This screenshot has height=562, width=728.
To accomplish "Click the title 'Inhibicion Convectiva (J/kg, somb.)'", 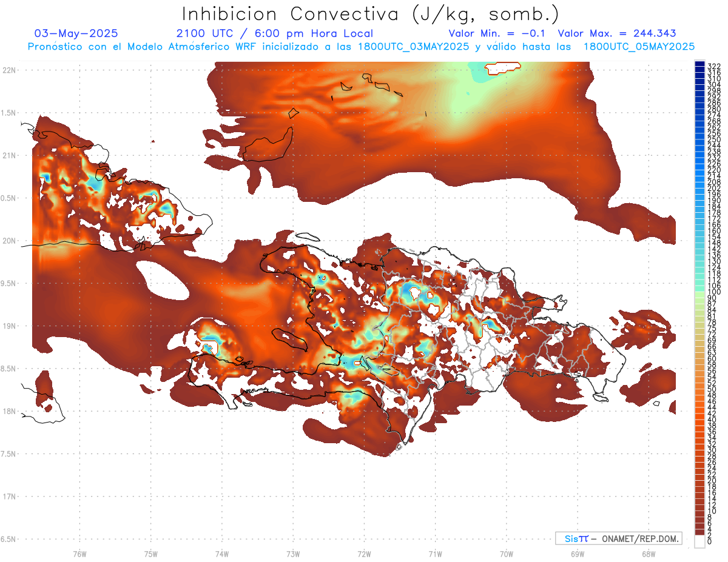I will click(370, 14).
